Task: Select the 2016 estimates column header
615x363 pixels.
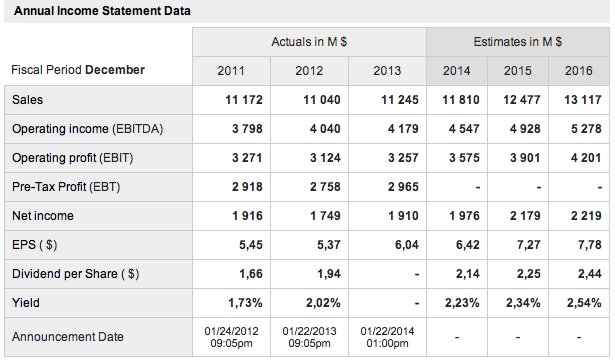Action: coord(579,71)
